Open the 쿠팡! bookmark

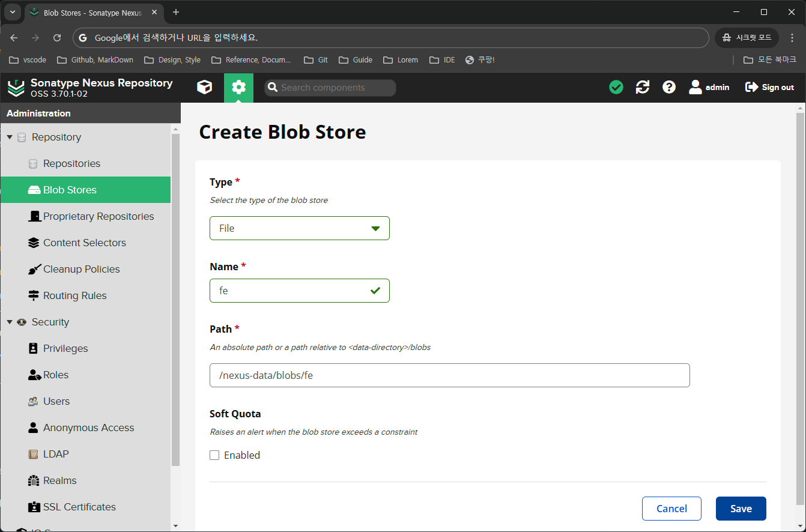pyautogui.click(x=480, y=59)
